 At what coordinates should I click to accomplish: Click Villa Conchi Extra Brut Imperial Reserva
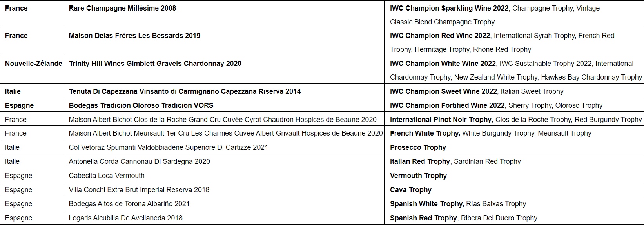[139, 190]
